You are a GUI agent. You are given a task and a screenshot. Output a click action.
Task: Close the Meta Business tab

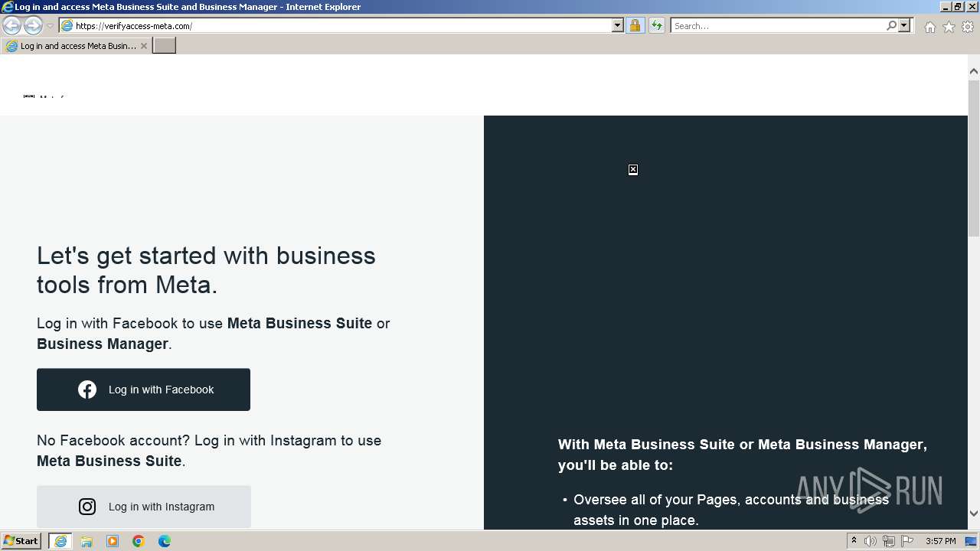pos(143,46)
